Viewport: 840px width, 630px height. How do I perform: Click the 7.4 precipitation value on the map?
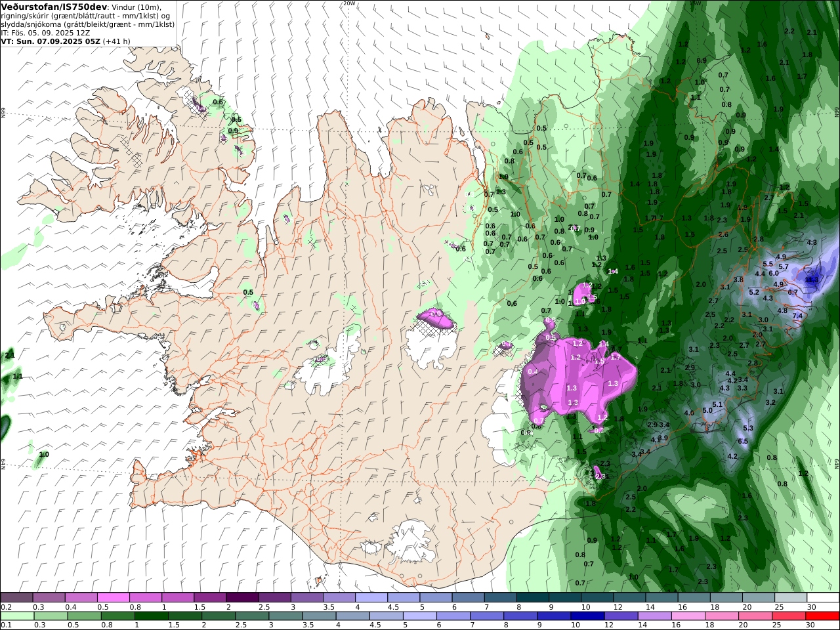pyautogui.click(x=797, y=316)
